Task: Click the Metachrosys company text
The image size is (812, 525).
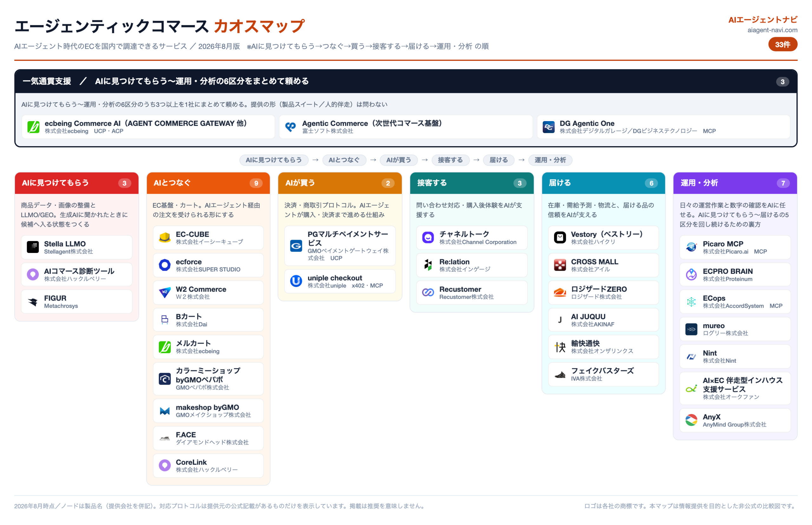Action: coord(61,306)
